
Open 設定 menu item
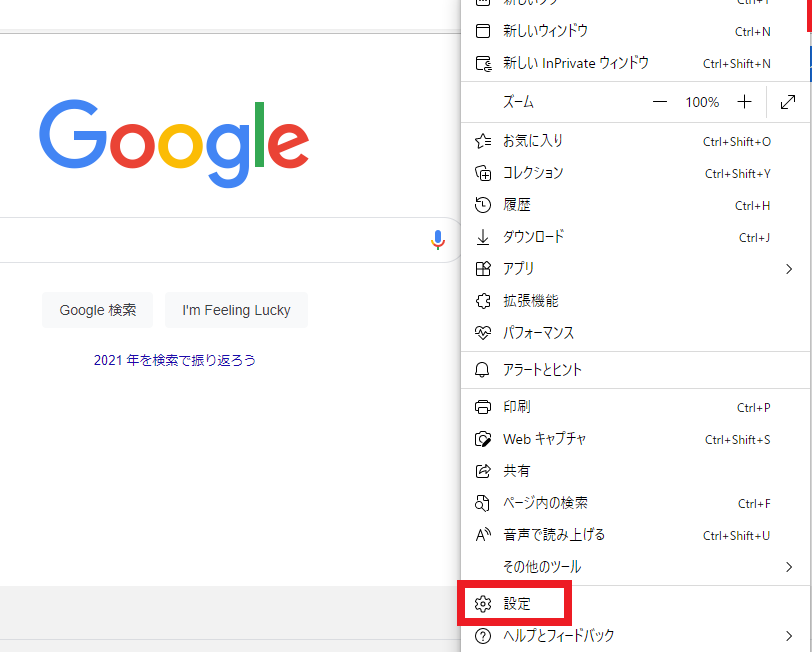click(635, 604)
